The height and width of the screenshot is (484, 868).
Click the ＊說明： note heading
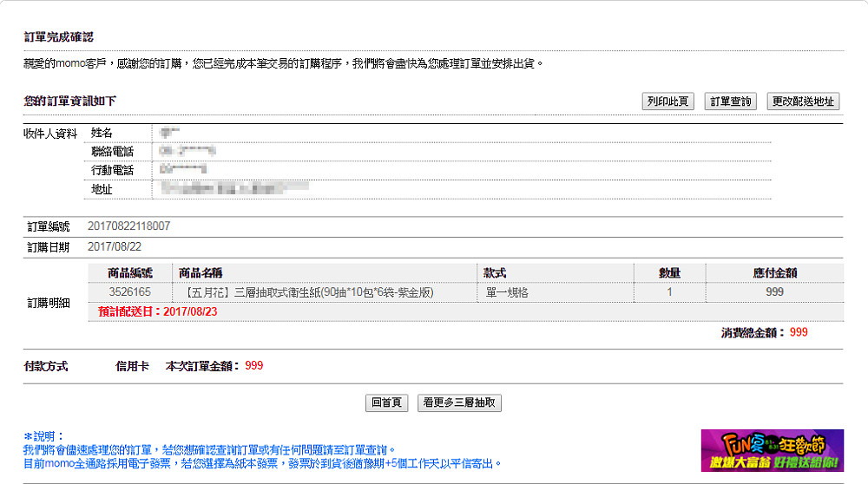pyautogui.click(x=44, y=436)
